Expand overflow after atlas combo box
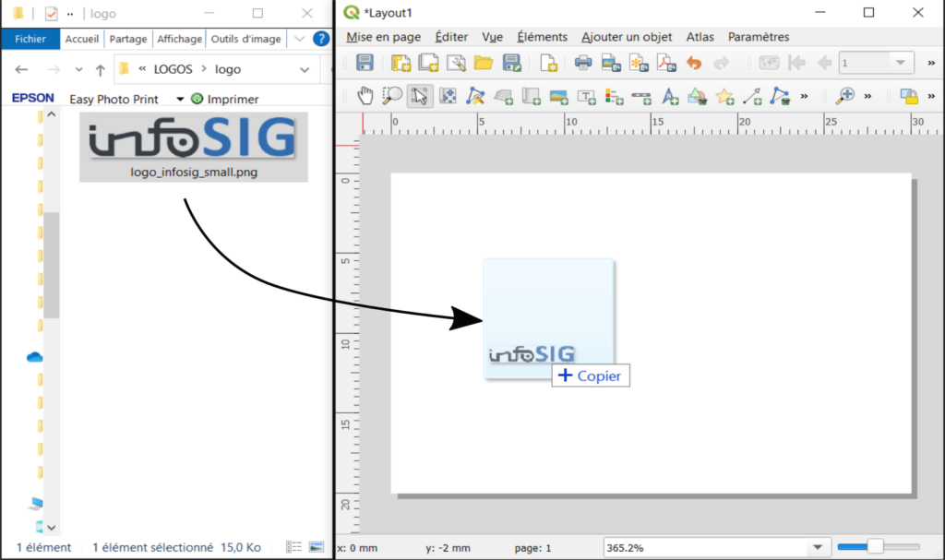Image resolution: width=945 pixels, height=560 pixels. (931, 63)
